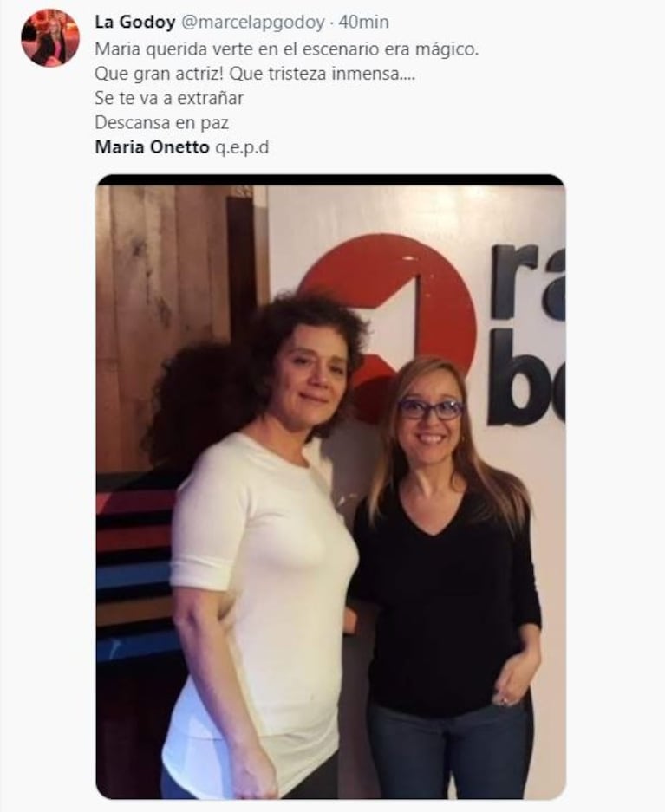Open the attached photo of two women
665x812 pixels.
click(x=330, y=487)
